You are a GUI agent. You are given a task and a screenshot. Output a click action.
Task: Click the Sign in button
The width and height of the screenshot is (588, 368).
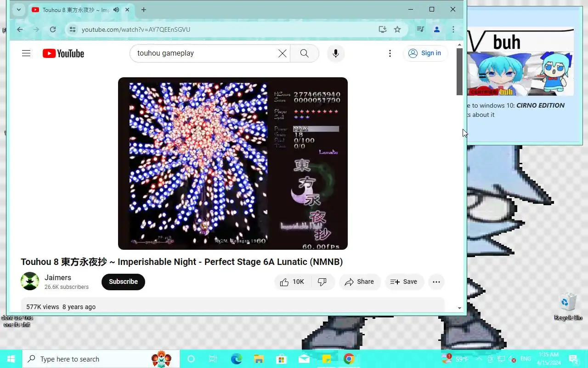[425, 53]
